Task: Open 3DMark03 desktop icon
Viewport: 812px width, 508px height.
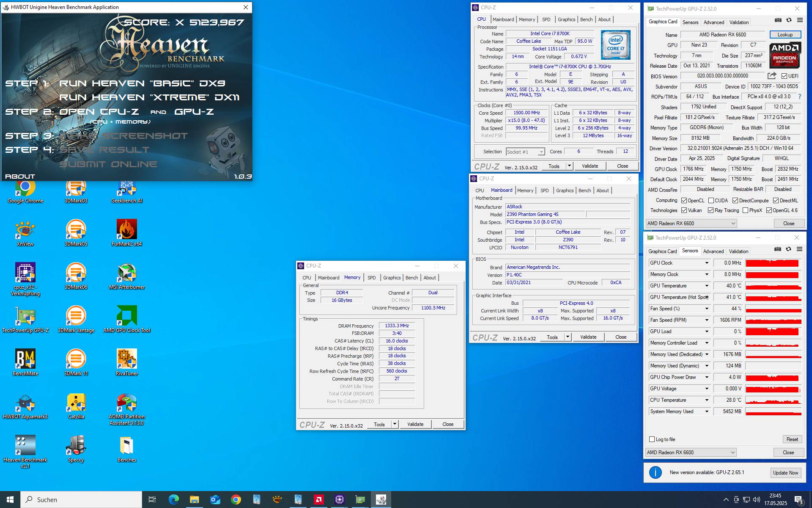Action: point(76,191)
